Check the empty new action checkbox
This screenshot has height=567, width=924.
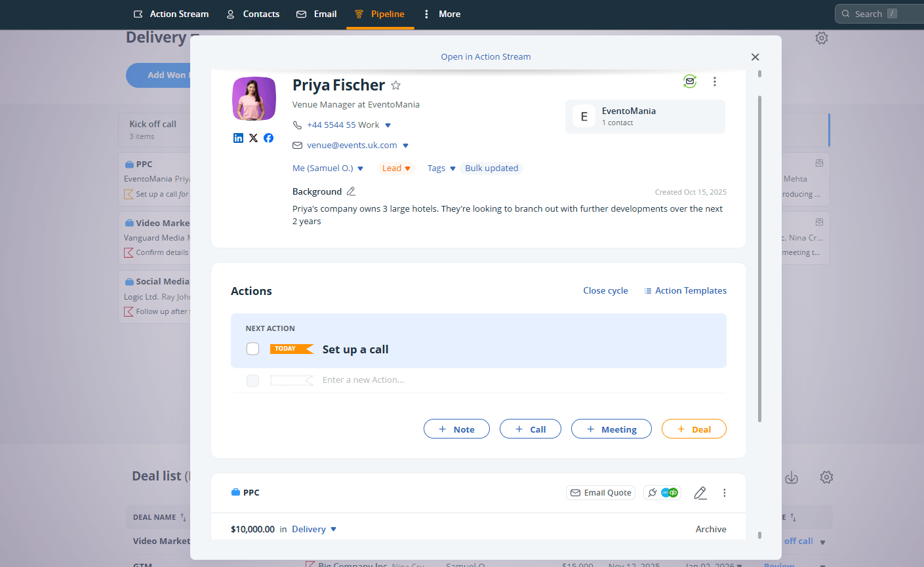(252, 381)
